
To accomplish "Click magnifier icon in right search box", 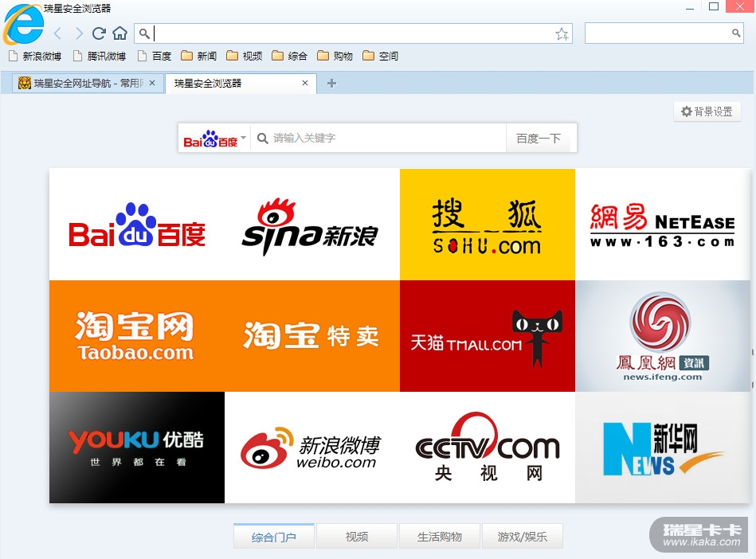I will tap(736, 33).
